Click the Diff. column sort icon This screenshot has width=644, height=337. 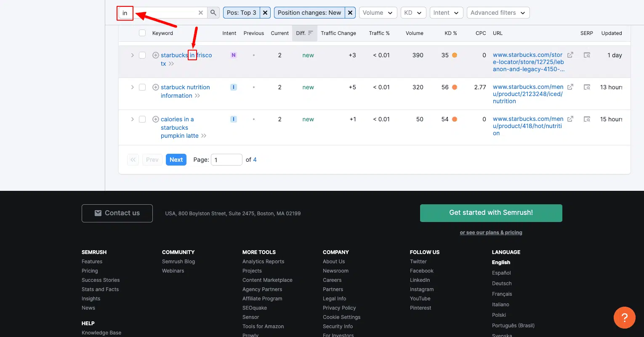click(x=311, y=33)
